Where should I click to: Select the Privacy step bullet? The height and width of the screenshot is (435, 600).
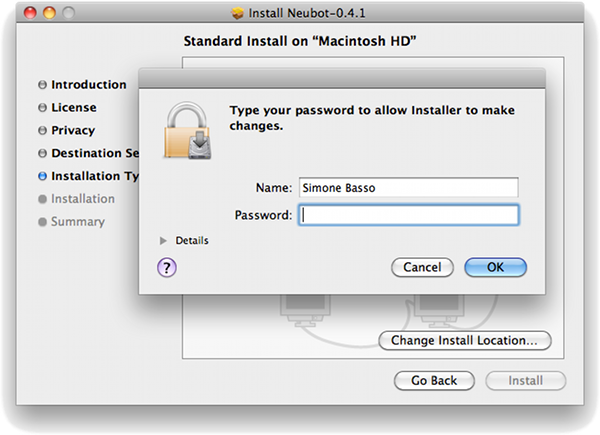(x=42, y=130)
